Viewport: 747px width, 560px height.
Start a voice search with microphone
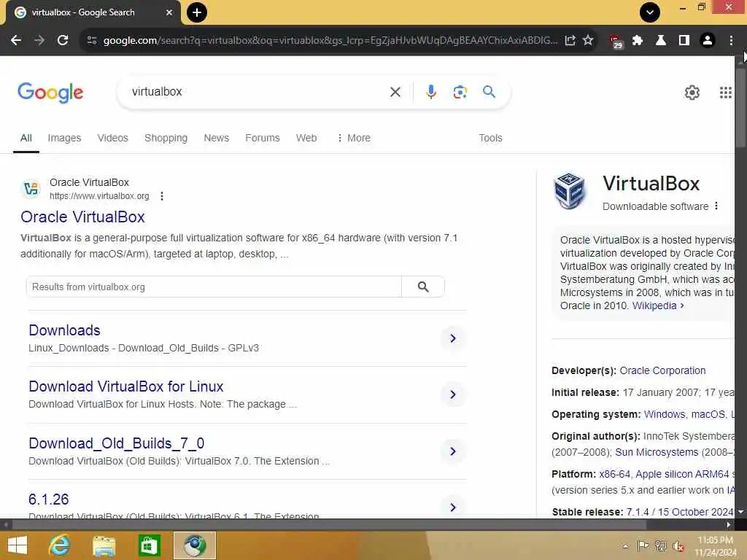pyautogui.click(x=430, y=92)
